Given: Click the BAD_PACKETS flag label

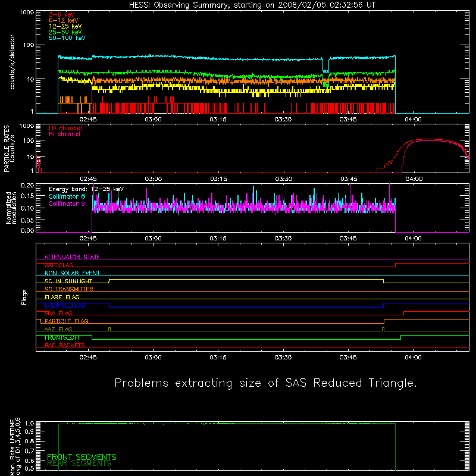Looking at the screenshot, I should click(65, 345).
